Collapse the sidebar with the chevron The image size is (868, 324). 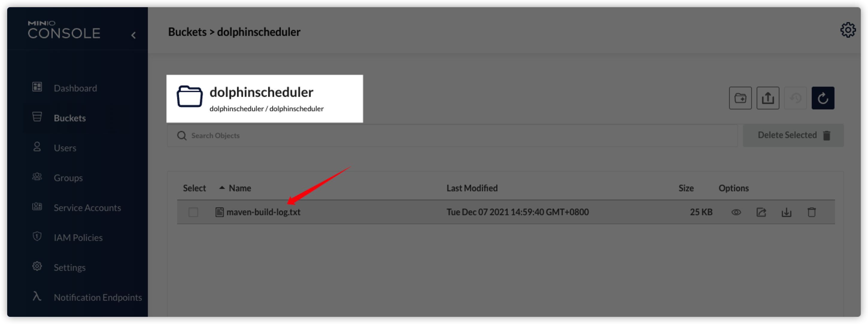coord(133,35)
